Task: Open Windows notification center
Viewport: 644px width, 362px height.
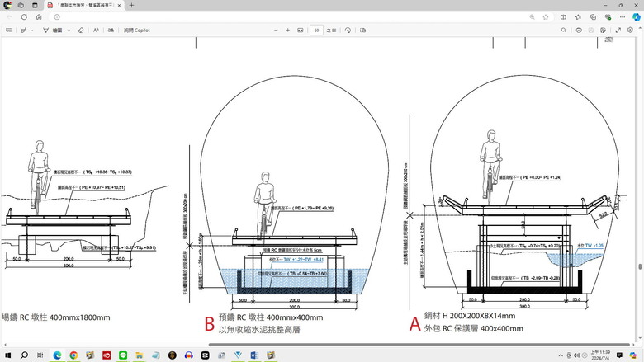Action: [x=619, y=355]
